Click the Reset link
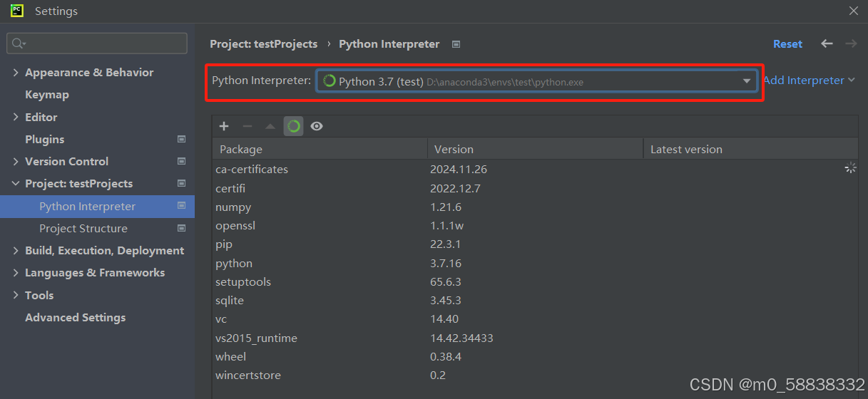The width and height of the screenshot is (868, 399). pos(787,43)
